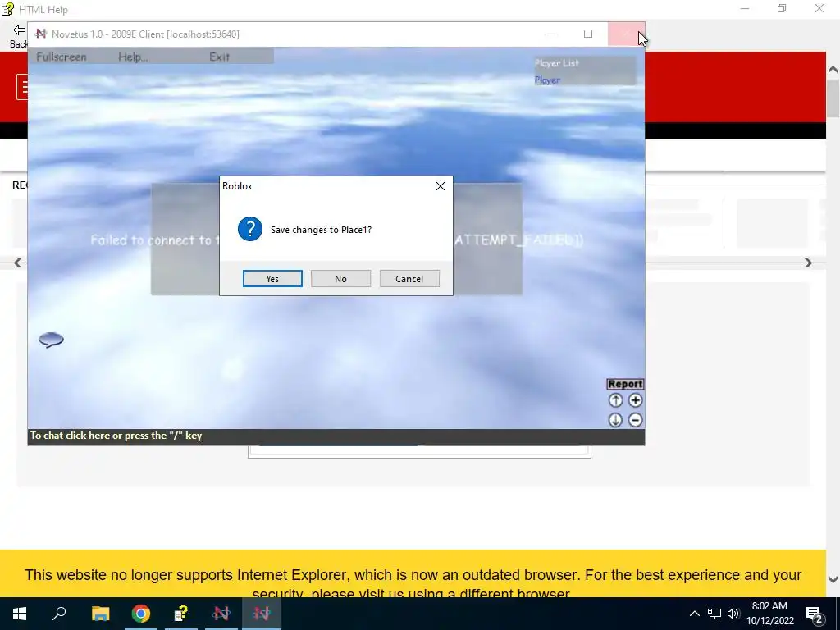This screenshot has height=630, width=840.
Task: Open the volume tray icon
Action: coord(733,614)
